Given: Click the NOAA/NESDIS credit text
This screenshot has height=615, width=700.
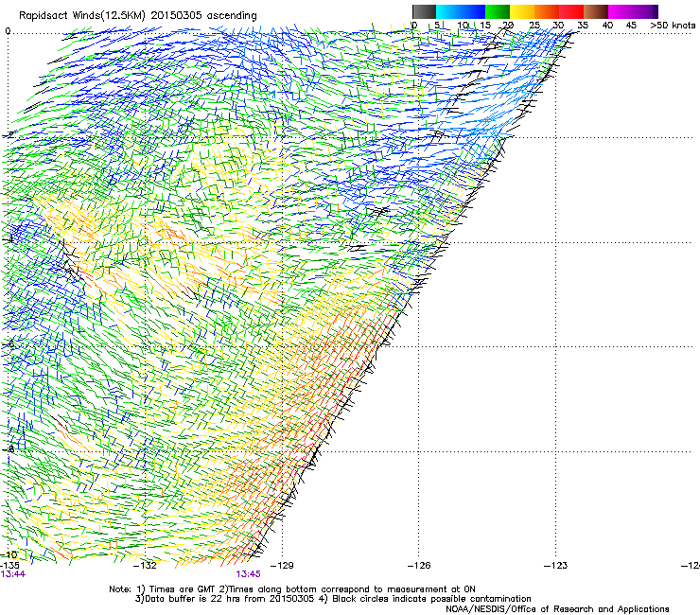Looking at the screenshot, I should (557, 609).
